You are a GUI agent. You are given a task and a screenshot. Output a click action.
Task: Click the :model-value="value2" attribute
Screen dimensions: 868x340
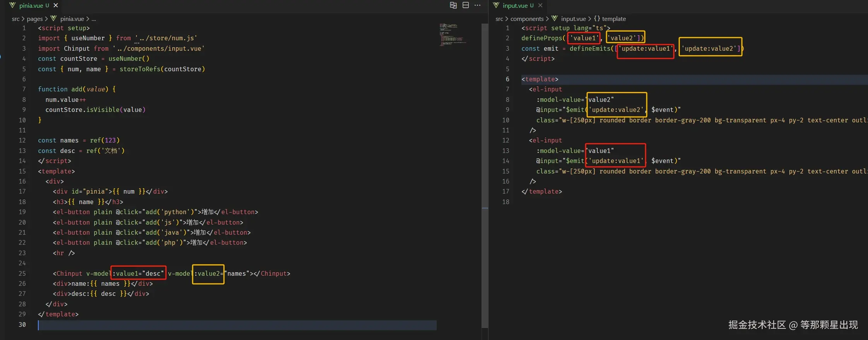[575, 100]
